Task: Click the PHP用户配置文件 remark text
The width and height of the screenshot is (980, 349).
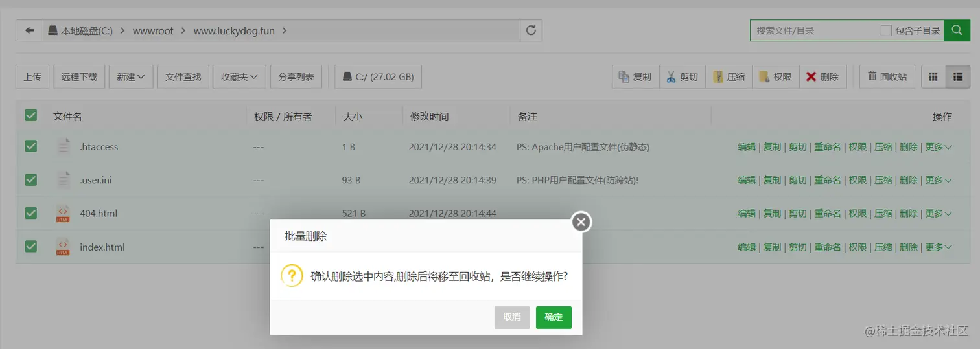Action: [577, 180]
